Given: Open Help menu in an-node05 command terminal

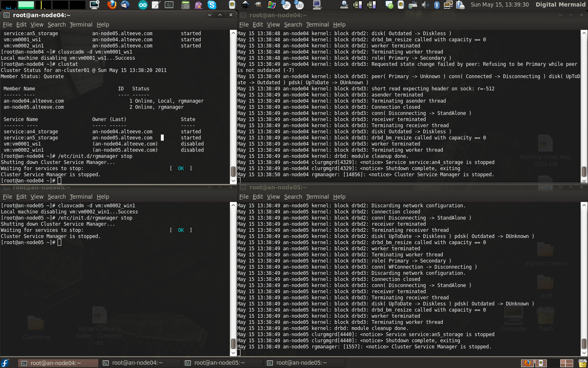Looking at the screenshot, I should 102,197.
